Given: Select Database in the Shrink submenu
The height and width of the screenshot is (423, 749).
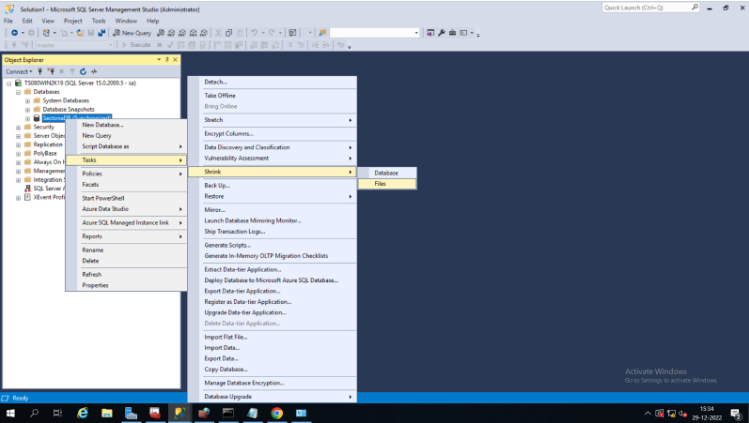Looking at the screenshot, I should coord(386,173).
